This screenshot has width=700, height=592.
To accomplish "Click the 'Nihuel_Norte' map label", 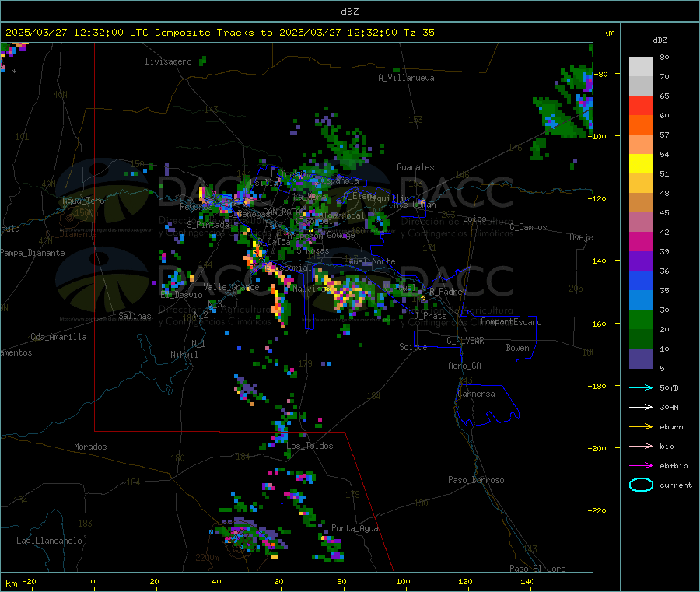I will [x=369, y=261].
